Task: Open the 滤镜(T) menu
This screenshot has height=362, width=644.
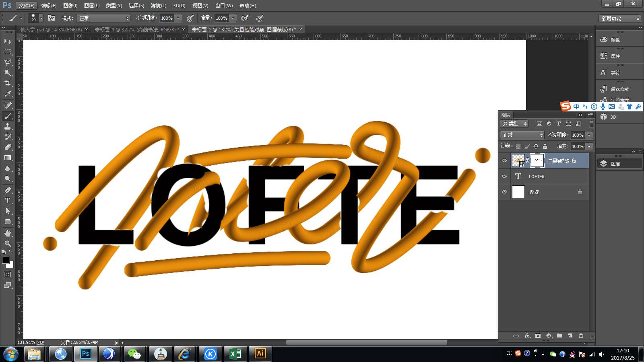Action: (158, 6)
